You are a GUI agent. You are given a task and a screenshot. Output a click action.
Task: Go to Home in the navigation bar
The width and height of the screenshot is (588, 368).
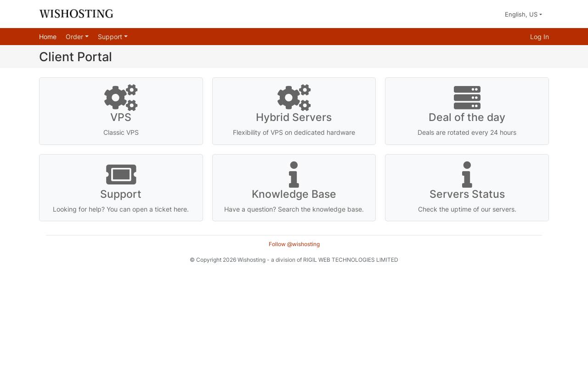48,37
